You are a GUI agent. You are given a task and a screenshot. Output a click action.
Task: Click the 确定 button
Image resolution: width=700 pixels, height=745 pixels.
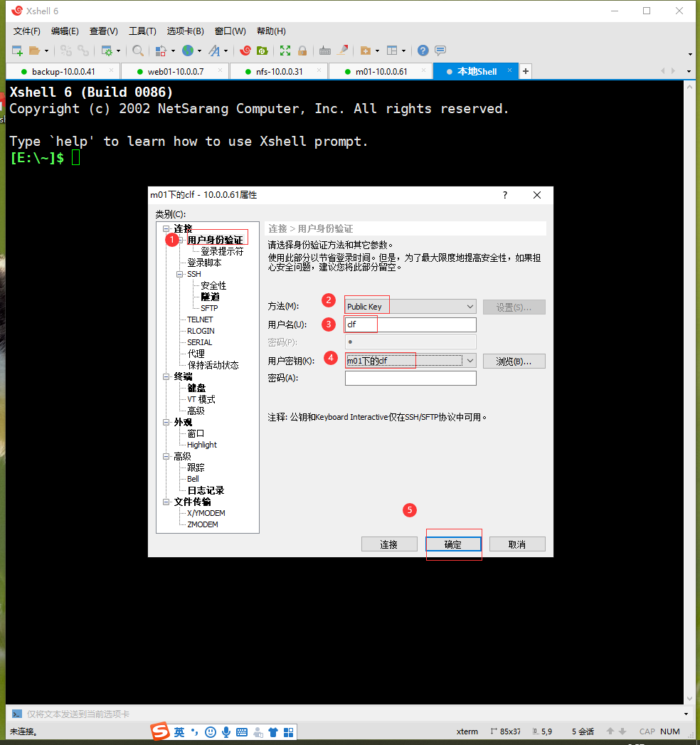tap(453, 544)
